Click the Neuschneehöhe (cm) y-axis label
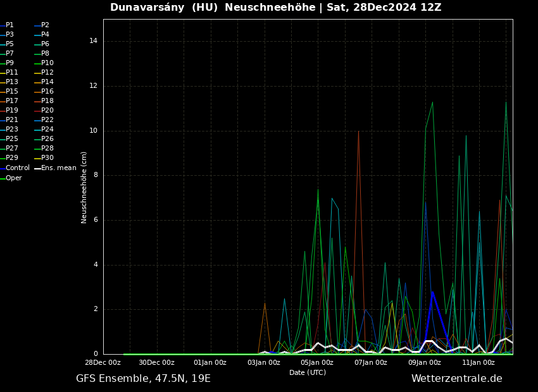 tap(84, 187)
